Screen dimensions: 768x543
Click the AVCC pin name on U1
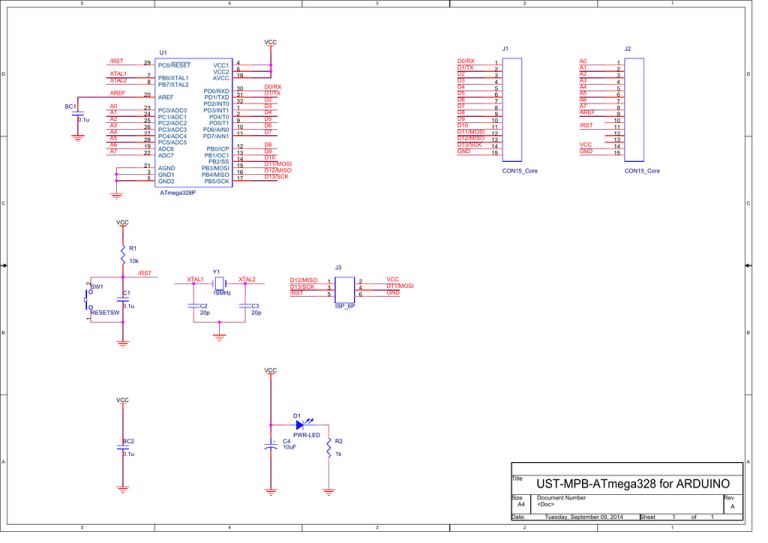[x=221, y=78]
